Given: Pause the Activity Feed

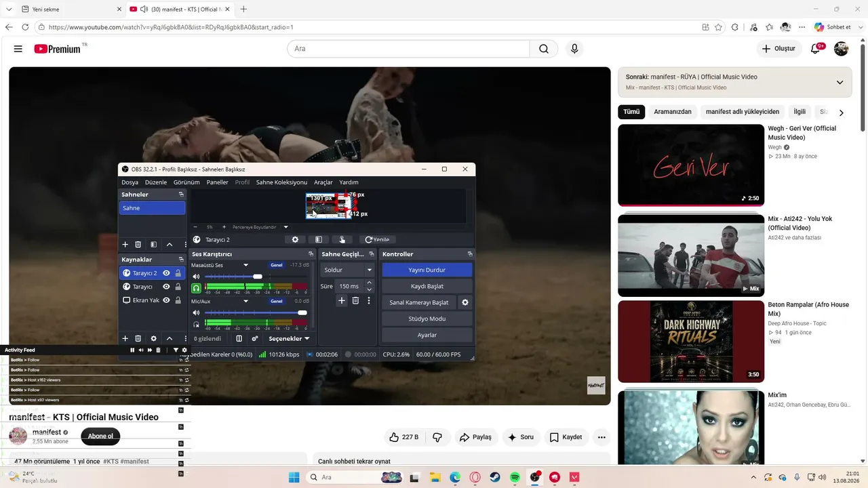Looking at the screenshot, I should [132, 350].
